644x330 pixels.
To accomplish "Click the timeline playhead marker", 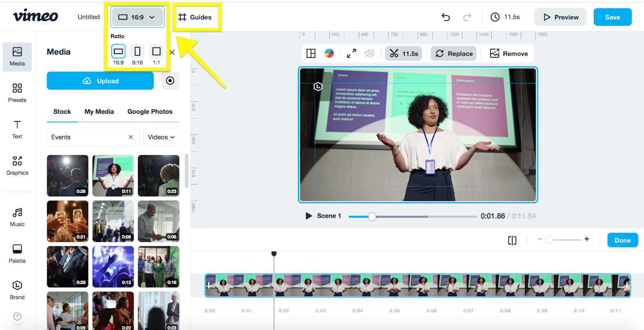I will pyautogui.click(x=274, y=253).
